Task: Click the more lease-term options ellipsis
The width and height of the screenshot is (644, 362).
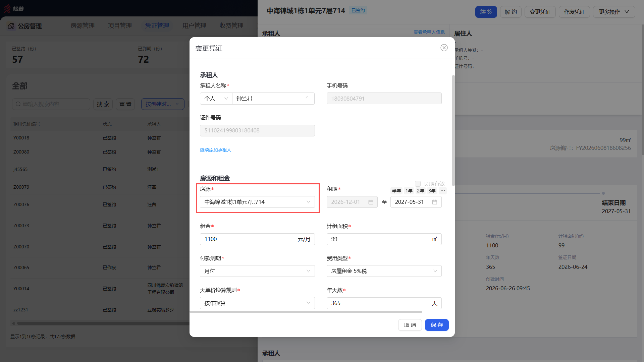Action: [443, 191]
